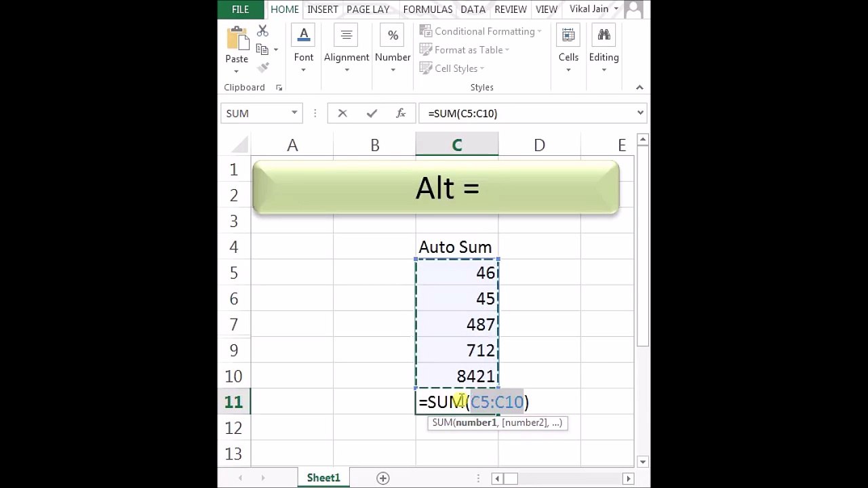This screenshot has width=868, height=488.
Task: Open the Font group button
Action: click(x=304, y=49)
